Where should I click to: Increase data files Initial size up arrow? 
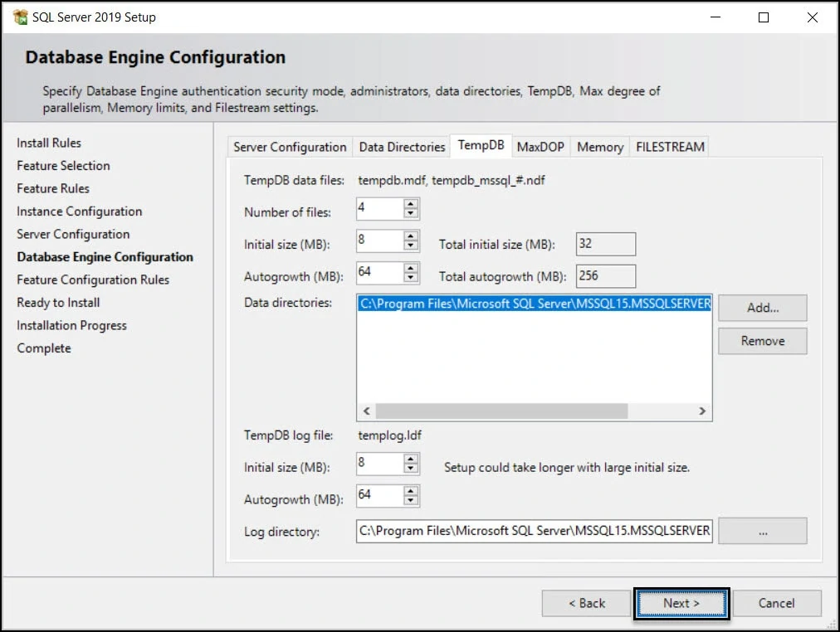pos(411,236)
